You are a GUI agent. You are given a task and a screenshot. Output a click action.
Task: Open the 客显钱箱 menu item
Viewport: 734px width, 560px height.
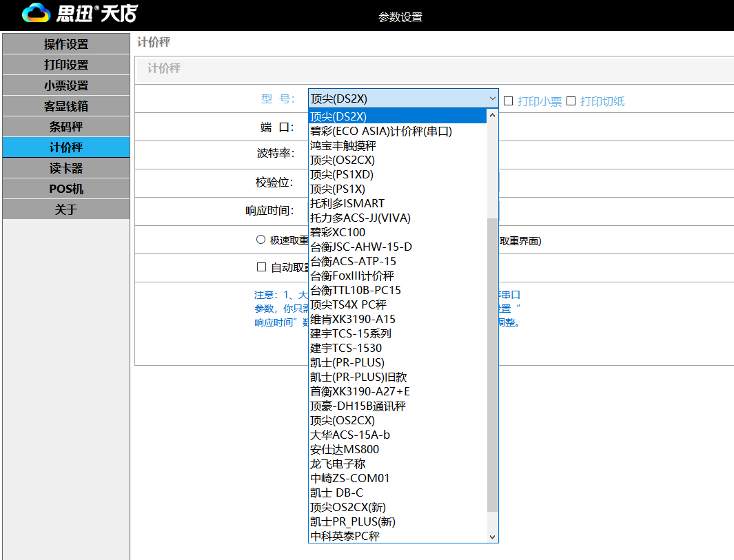66,106
